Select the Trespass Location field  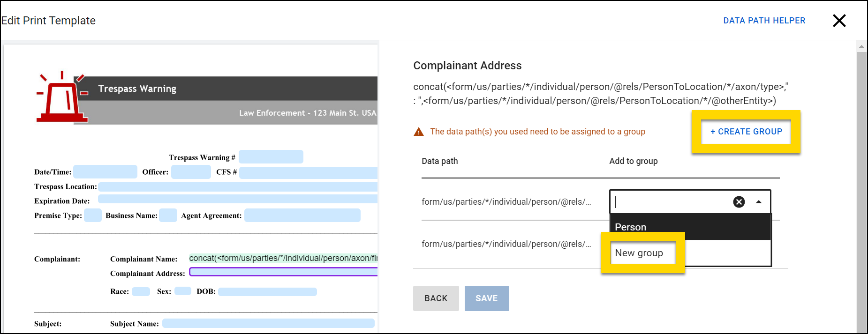[x=238, y=187]
